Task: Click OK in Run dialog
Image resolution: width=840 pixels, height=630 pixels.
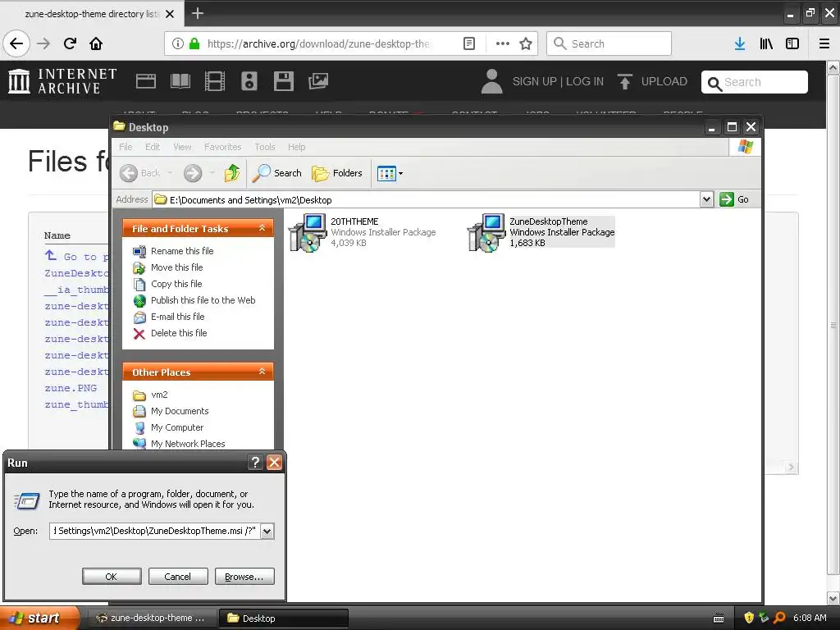Action: click(112, 577)
